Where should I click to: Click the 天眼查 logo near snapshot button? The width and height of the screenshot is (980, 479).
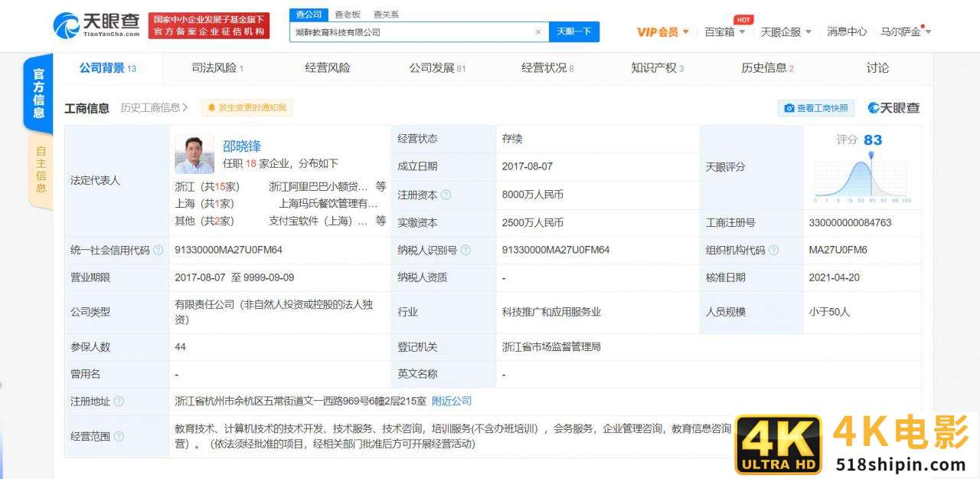click(x=893, y=108)
